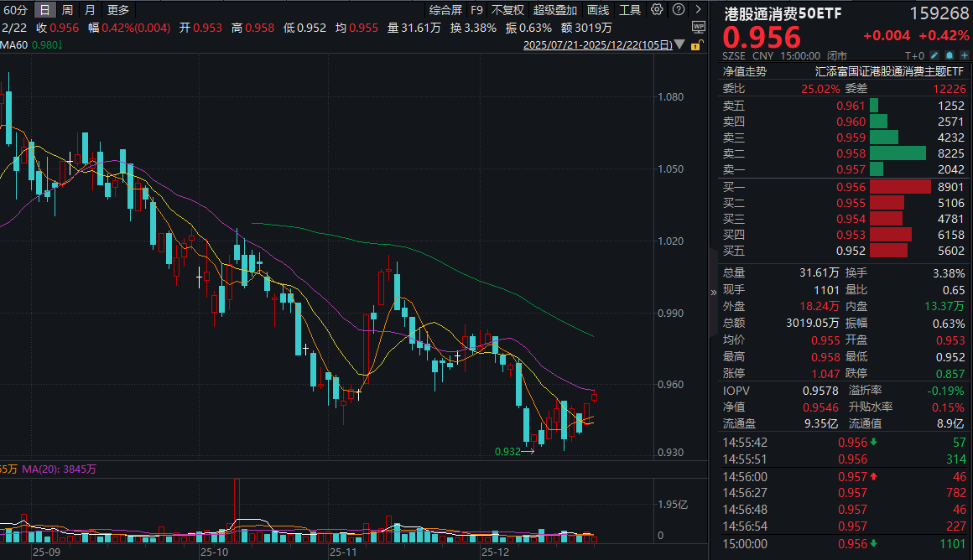Switch chart to 60分 period
Viewport: 973px width, 560px height.
point(15,10)
